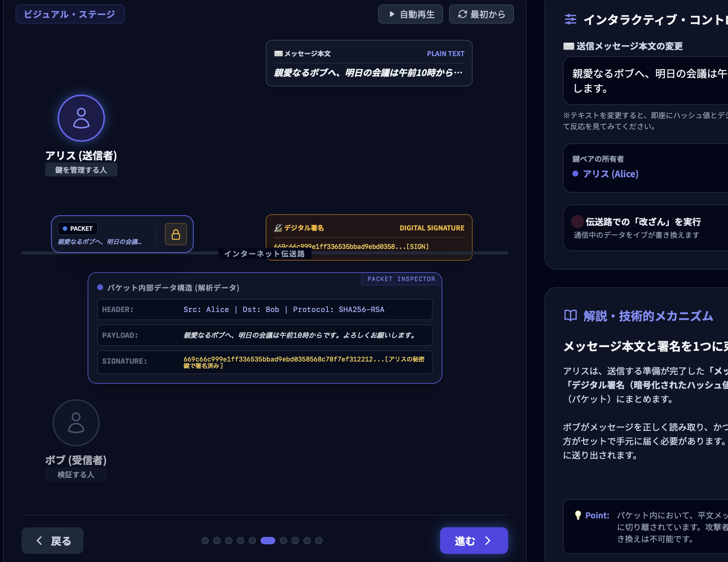Viewport: 728px width, 562px height.
Task: Click the envelope icon beside メッセージ本文
Action: [278, 54]
